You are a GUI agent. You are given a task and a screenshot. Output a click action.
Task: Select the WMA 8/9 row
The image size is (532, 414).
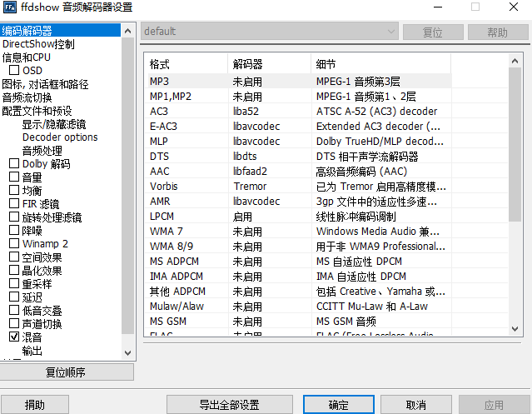tap(299, 247)
